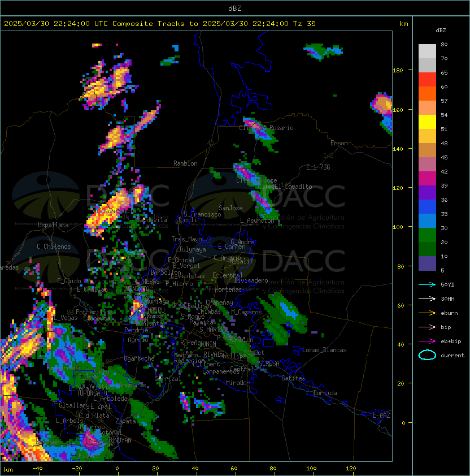Pick the slate-purple swatch at legend bottom
Viewport: 470px width, 476px height.
click(427, 263)
